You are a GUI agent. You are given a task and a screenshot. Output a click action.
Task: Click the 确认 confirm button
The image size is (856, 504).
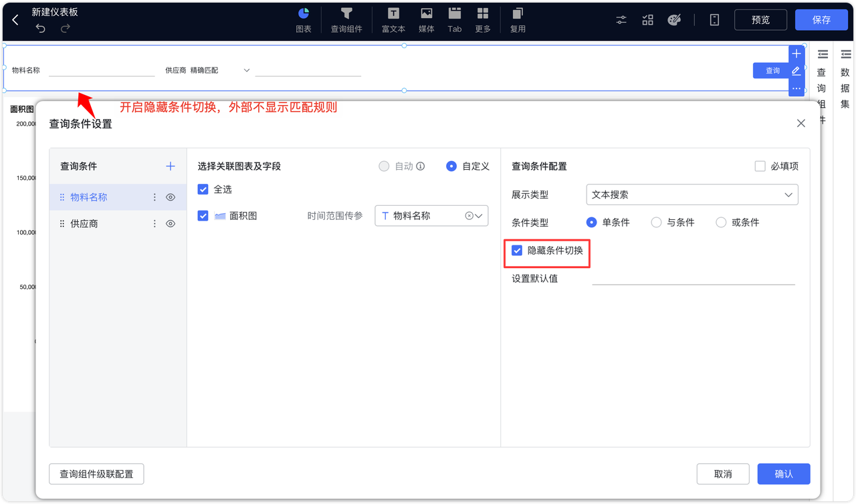pos(784,474)
